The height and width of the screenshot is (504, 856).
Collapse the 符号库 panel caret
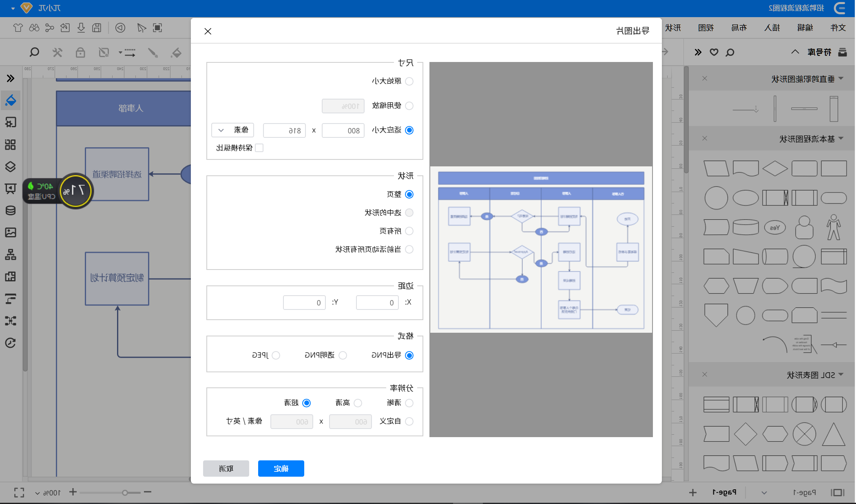click(795, 52)
